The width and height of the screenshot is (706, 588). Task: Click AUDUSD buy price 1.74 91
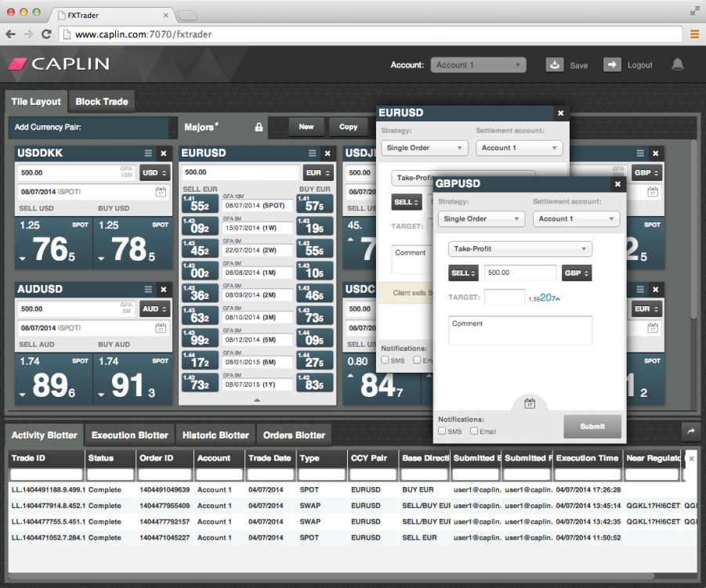133,379
